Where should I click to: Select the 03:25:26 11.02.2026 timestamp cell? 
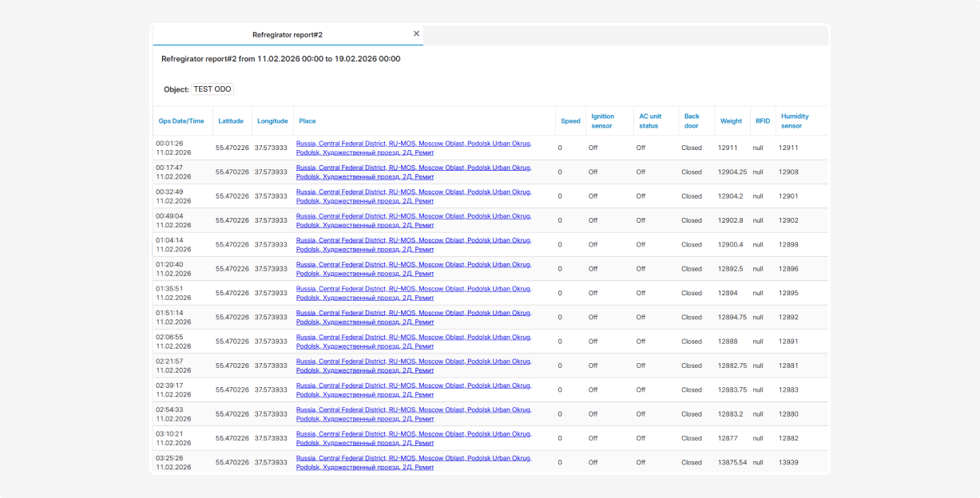point(173,463)
